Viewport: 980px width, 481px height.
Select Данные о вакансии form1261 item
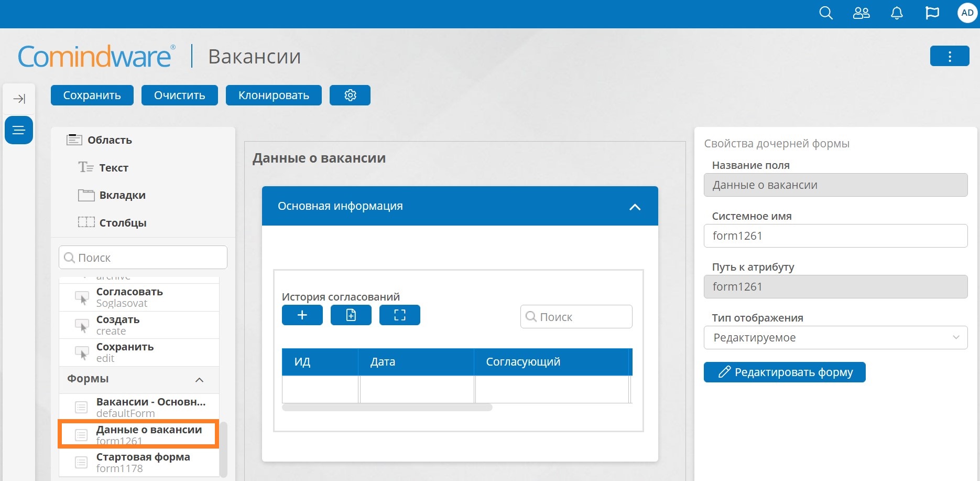[138, 434]
